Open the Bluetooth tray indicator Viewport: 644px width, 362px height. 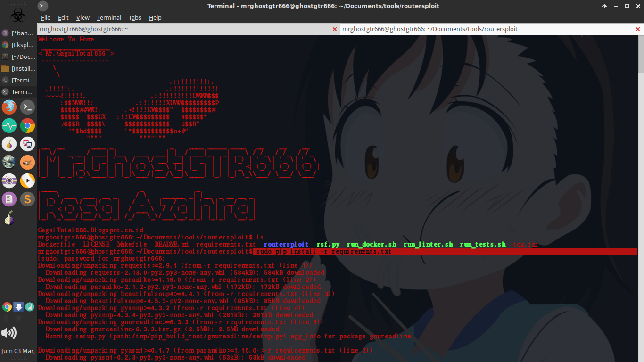tap(7, 319)
